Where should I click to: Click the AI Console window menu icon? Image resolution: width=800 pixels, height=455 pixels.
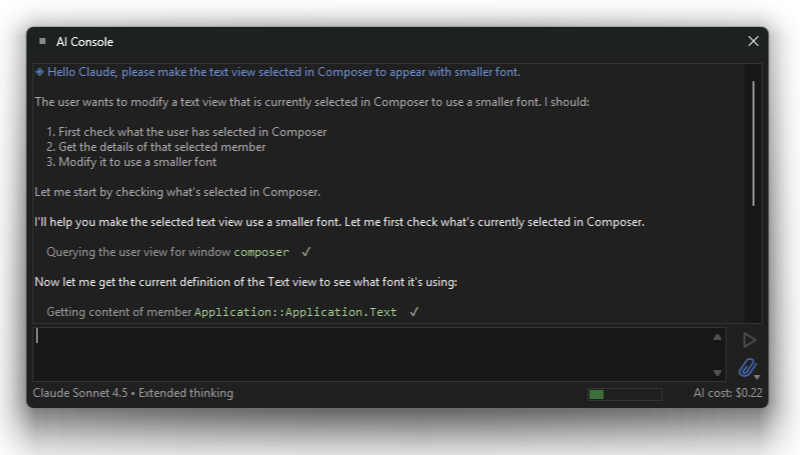pos(42,41)
